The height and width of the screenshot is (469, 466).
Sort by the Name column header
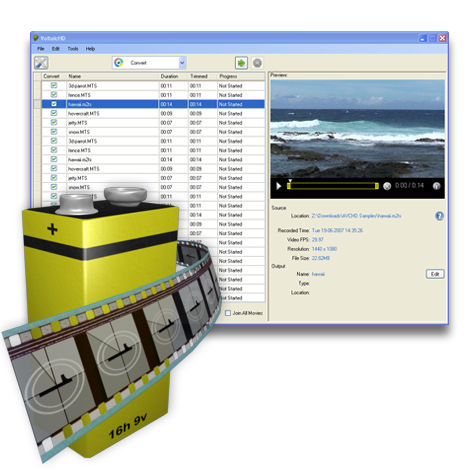[112, 76]
